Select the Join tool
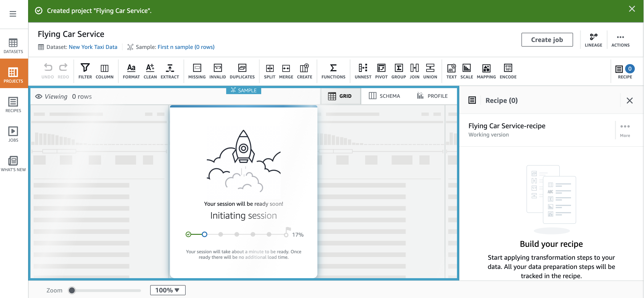Image resolution: width=644 pixels, height=298 pixels. [414, 71]
